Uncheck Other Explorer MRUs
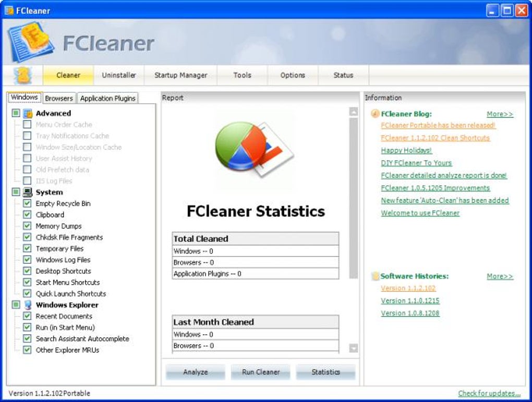 pos(27,350)
